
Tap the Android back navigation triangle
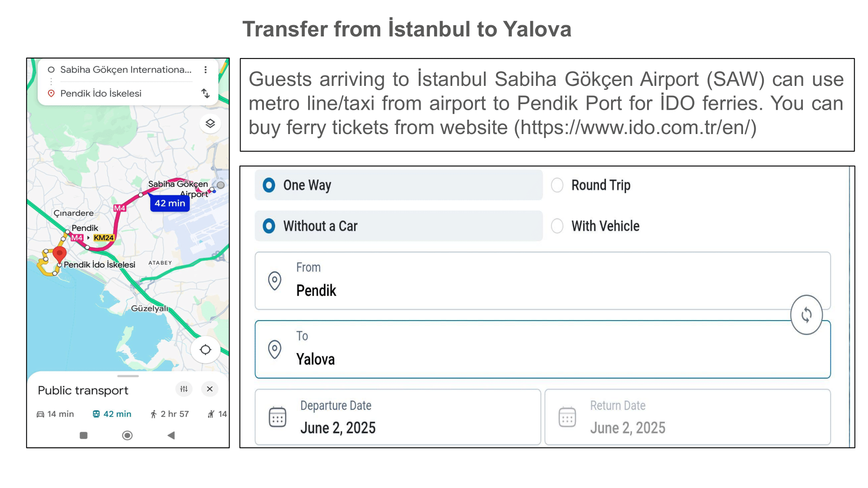point(171,435)
